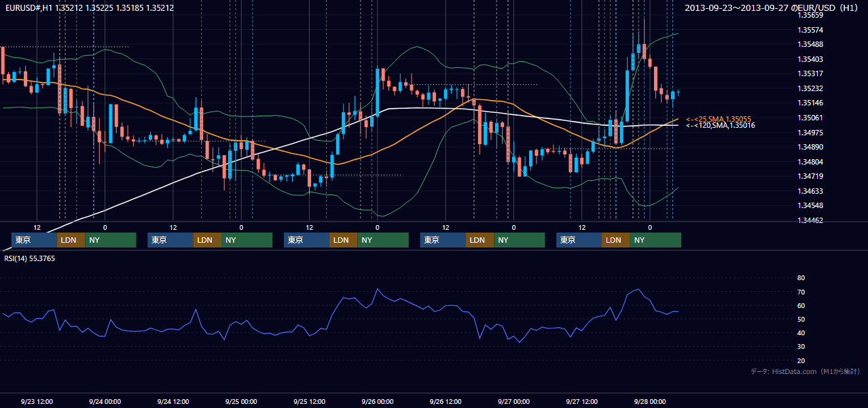Click the RSI level 40 label
Image resolution: width=868 pixels, height=408 pixels.
pos(801,333)
